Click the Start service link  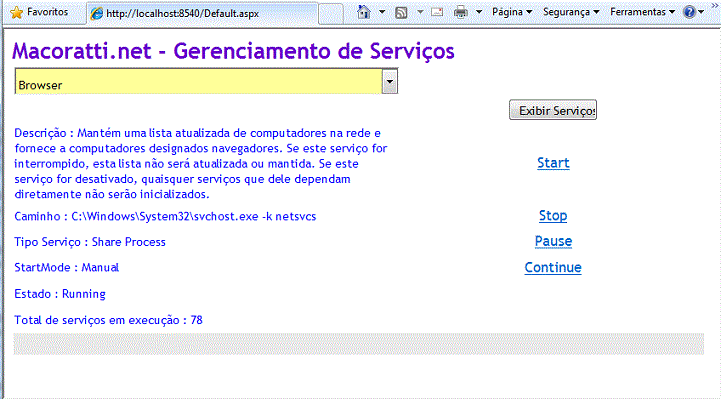(553, 163)
